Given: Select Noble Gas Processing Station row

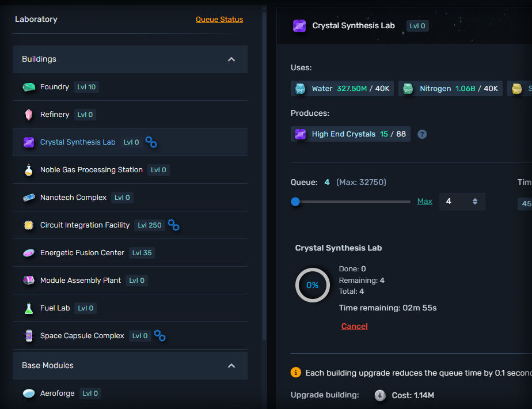Looking at the screenshot, I should [x=130, y=170].
